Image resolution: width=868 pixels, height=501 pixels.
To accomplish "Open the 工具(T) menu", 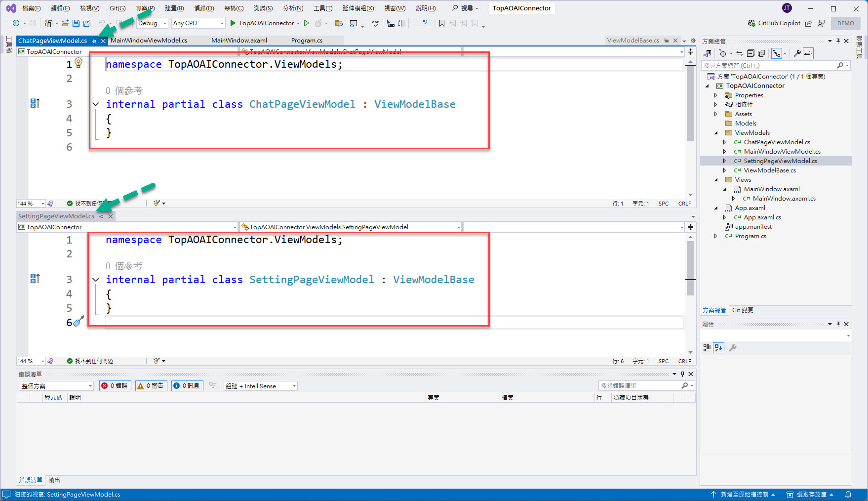I will click(x=323, y=8).
